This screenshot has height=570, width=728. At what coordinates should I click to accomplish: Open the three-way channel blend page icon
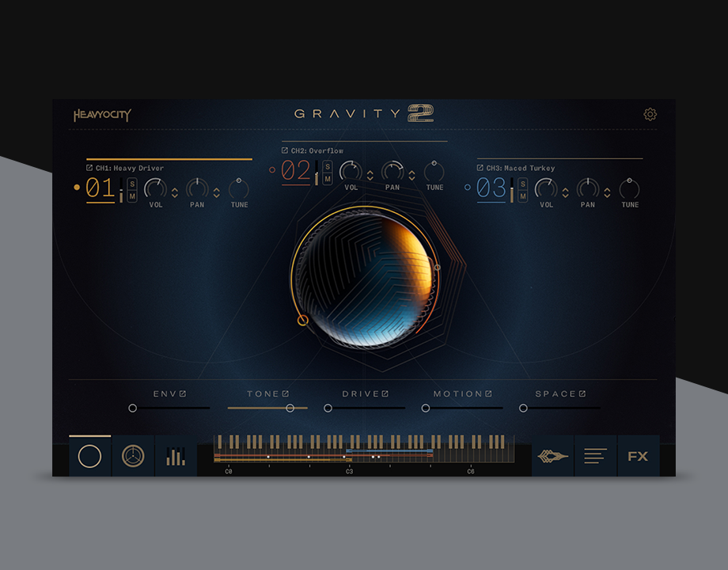pyautogui.click(x=133, y=457)
